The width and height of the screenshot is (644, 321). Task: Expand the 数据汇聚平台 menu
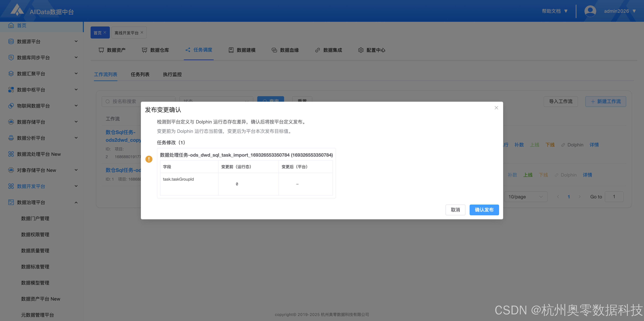76,74
